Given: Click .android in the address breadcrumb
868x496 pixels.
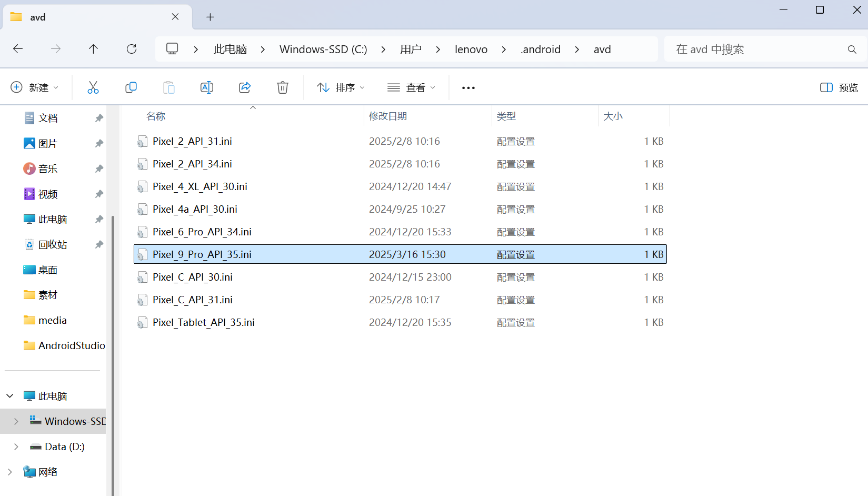Looking at the screenshot, I should point(541,49).
